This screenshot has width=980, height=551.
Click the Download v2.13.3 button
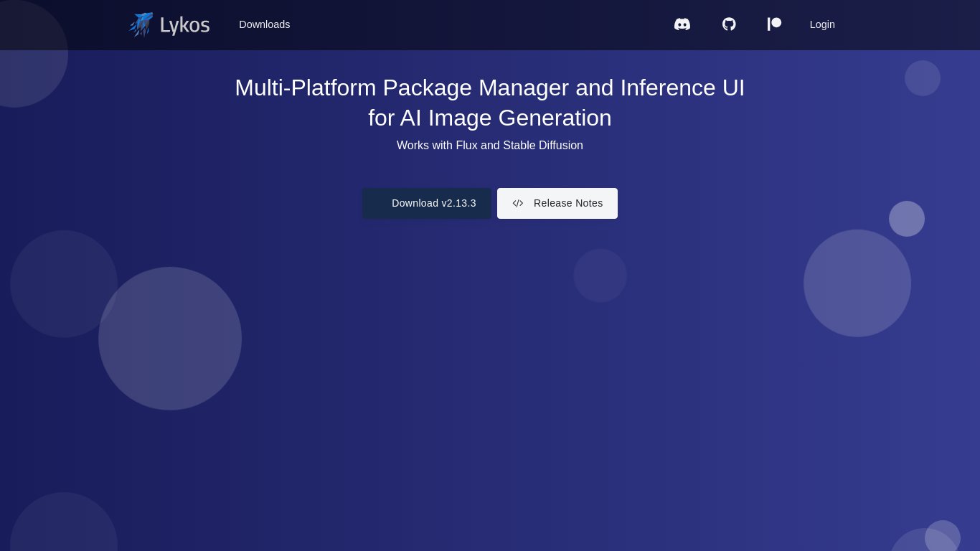click(427, 203)
